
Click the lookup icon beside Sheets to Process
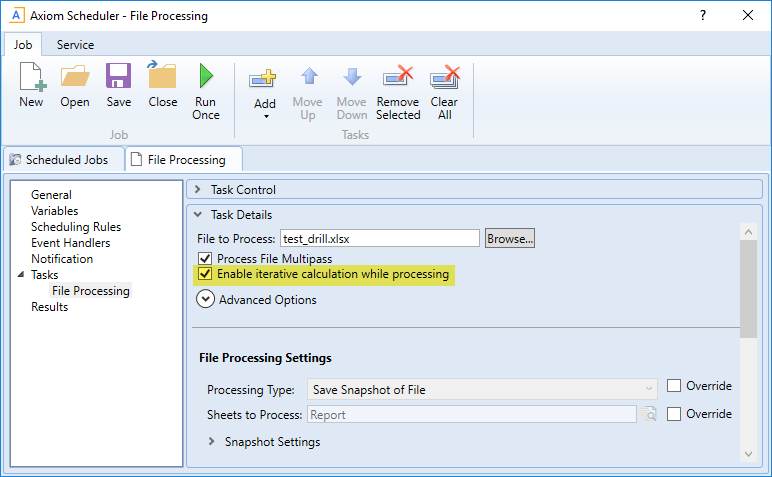click(x=650, y=415)
